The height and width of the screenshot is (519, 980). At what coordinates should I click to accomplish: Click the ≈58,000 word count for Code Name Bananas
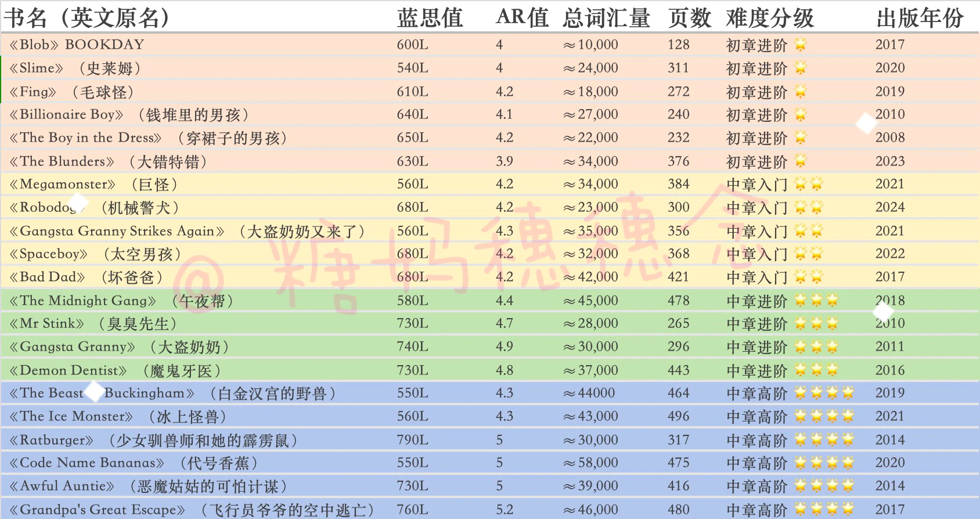590,463
